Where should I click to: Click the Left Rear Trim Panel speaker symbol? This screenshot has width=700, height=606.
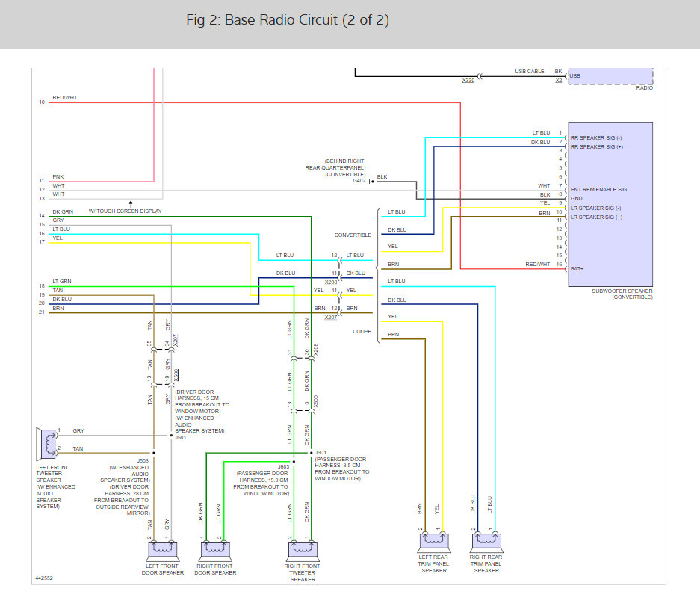pos(434,542)
